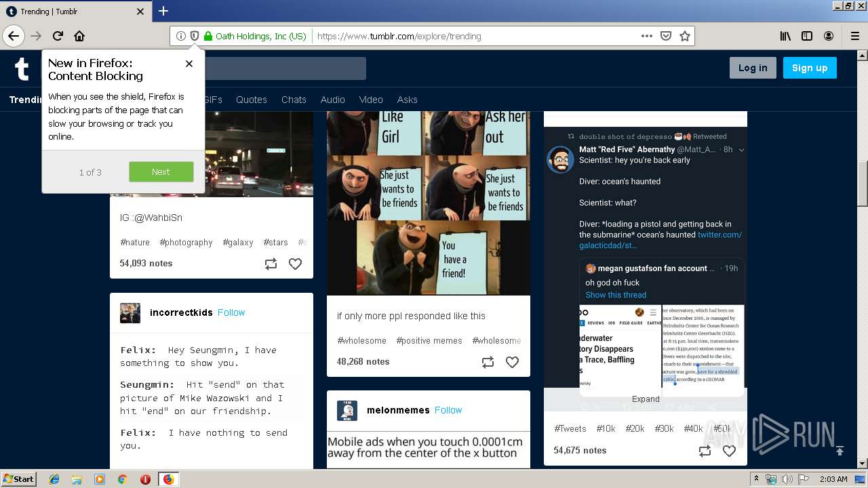
Task: Click the #stars tag
Action: (x=275, y=242)
